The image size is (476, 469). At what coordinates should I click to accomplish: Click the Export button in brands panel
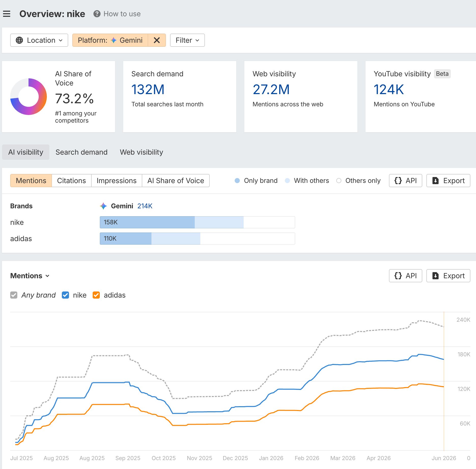[448, 181]
